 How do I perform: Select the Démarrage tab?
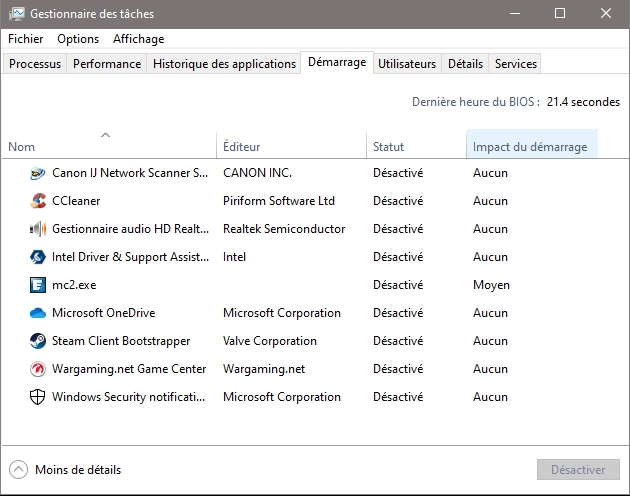pos(337,62)
